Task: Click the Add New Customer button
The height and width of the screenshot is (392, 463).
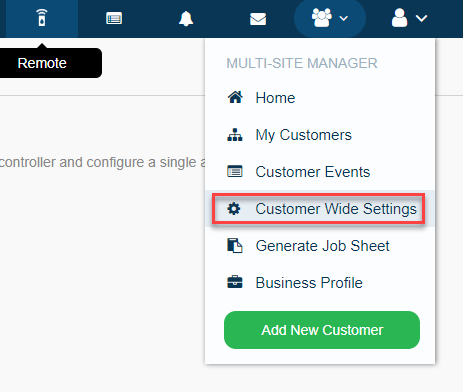Action: pyautogui.click(x=322, y=330)
